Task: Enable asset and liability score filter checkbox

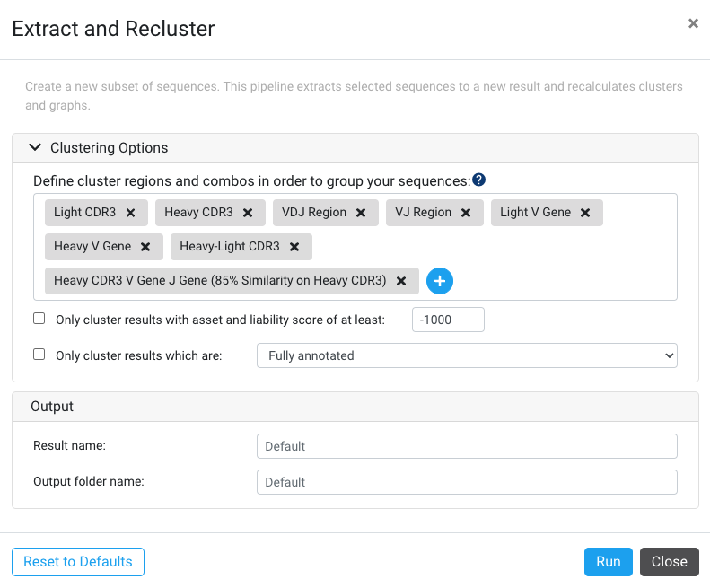Action: (x=39, y=319)
